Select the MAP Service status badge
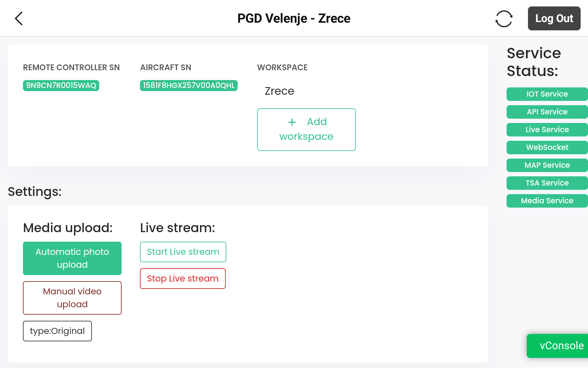Screen dimensions: 588x368 pyautogui.click(x=547, y=165)
